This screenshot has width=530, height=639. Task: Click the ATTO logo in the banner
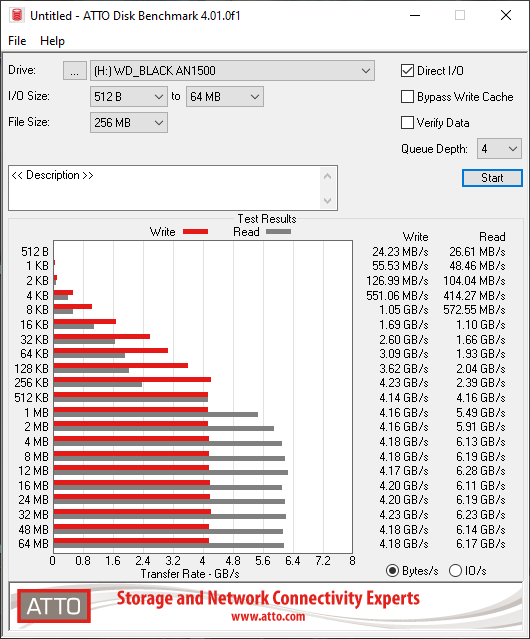(54, 606)
